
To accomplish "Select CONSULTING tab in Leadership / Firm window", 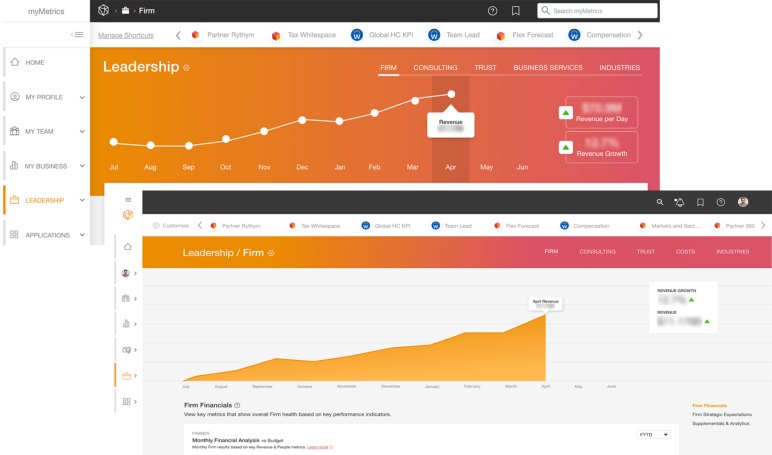I will click(x=597, y=252).
